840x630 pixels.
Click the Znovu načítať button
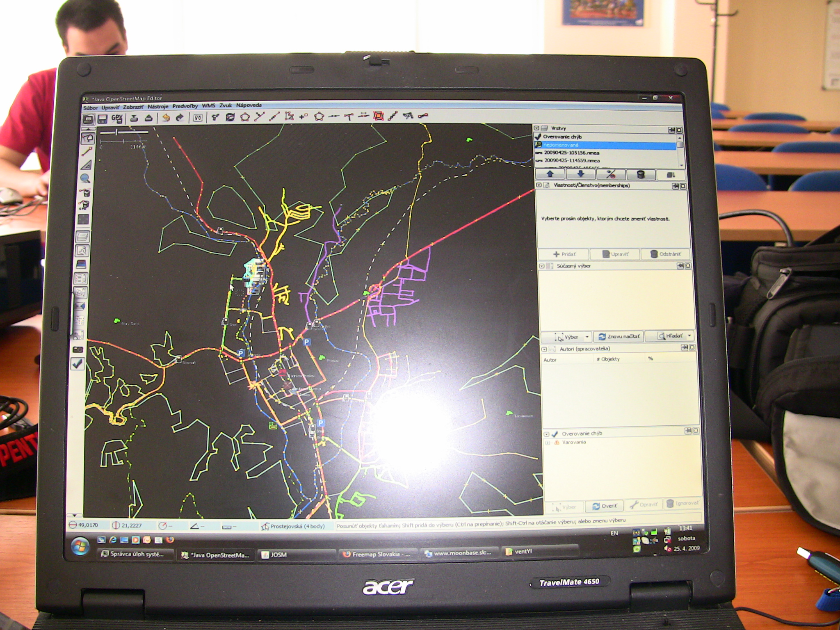click(x=619, y=336)
